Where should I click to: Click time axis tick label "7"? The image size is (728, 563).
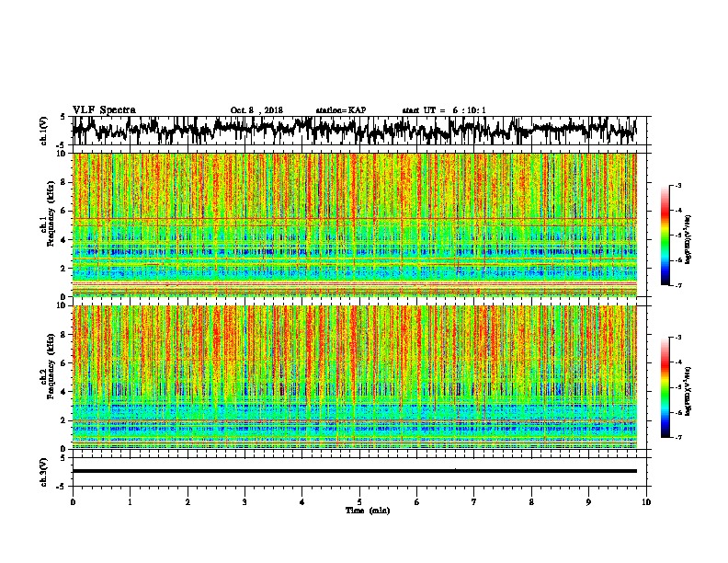(x=474, y=502)
